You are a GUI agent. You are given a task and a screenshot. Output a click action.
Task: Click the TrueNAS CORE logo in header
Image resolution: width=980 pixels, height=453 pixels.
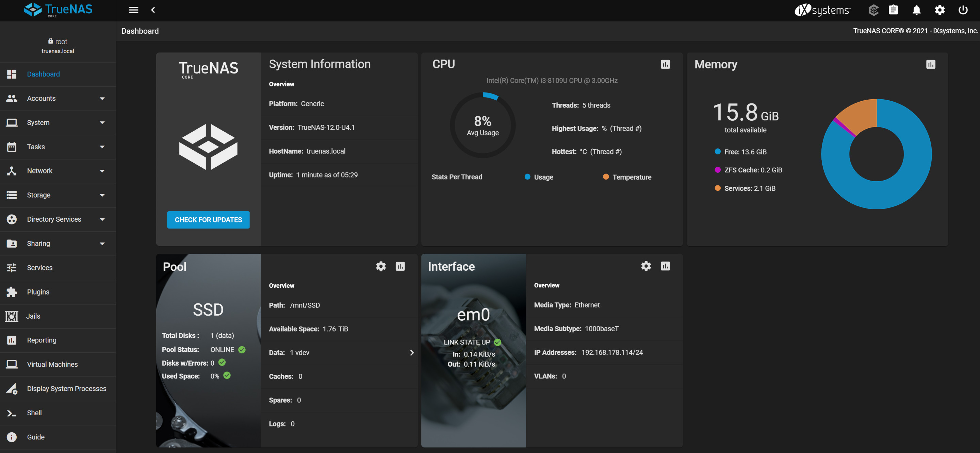[58, 10]
